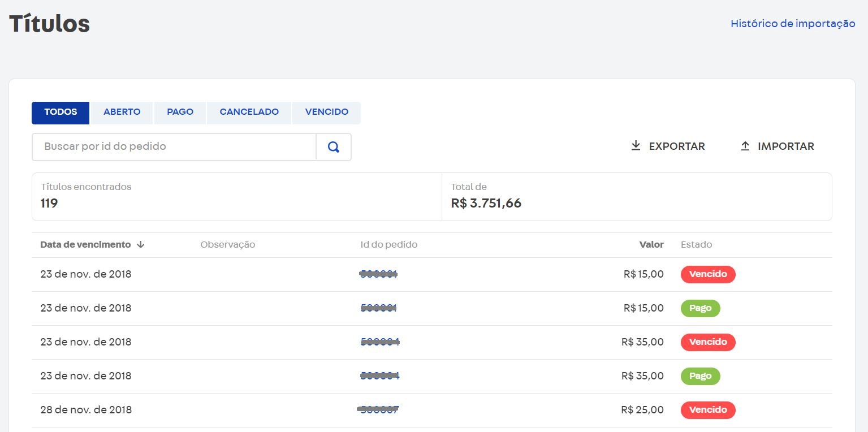Click the Vencido badge on the 28 nov row

pyautogui.click(x=708, y=410)
